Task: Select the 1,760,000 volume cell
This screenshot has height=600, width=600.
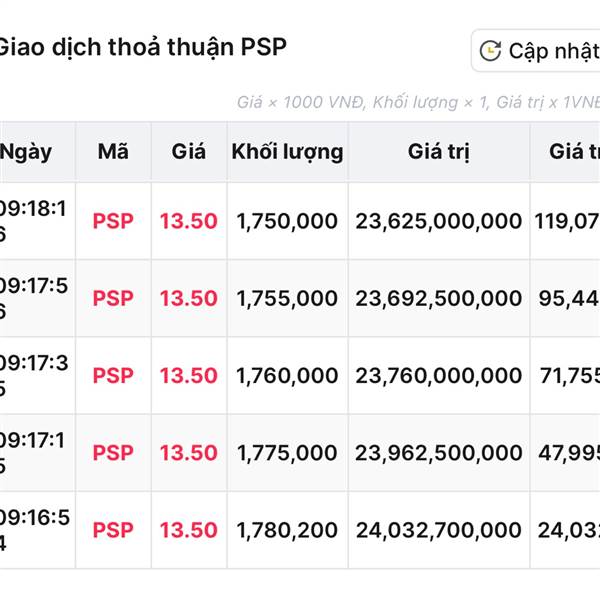Action: click(287, 375)
